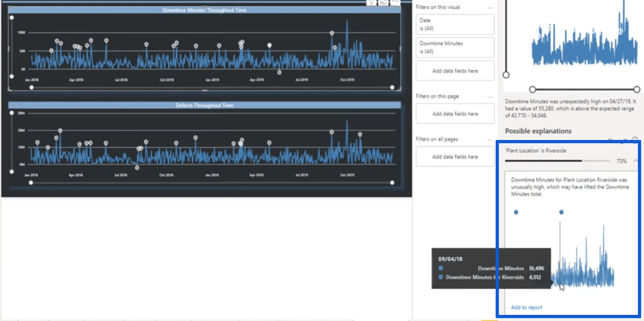Click the Possible explanations heading
This screenshot has height=321, width=644.
(x=538, y=131)
